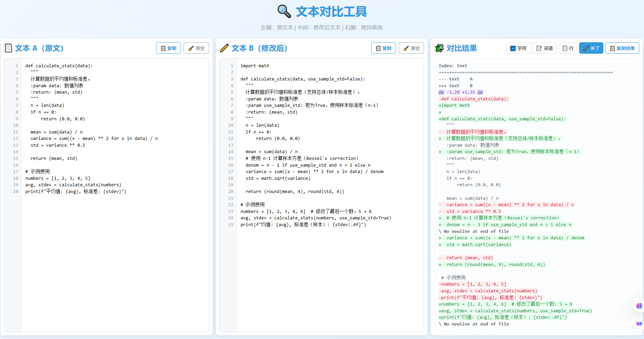Viewport: 644px width, 339px height.
Task: Click the '@@ -1,20 +1,25 @@' hunk header
Action: [461, 92]
